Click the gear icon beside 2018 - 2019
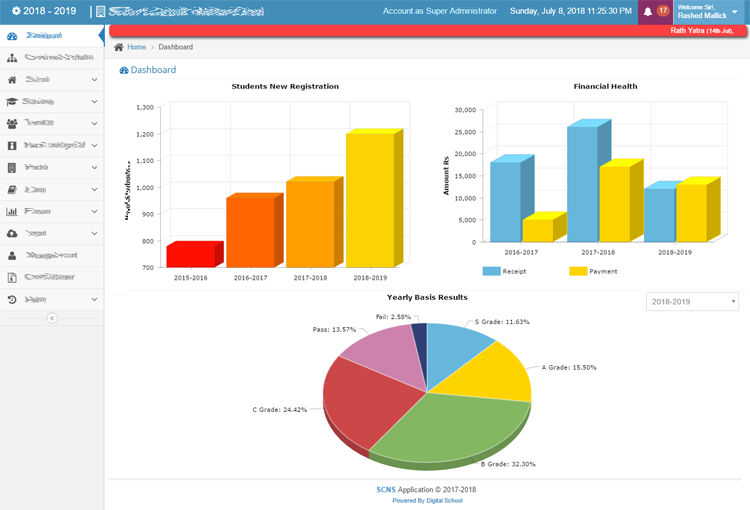This screenshot has height=510, width=750. (x=15, y=11)
